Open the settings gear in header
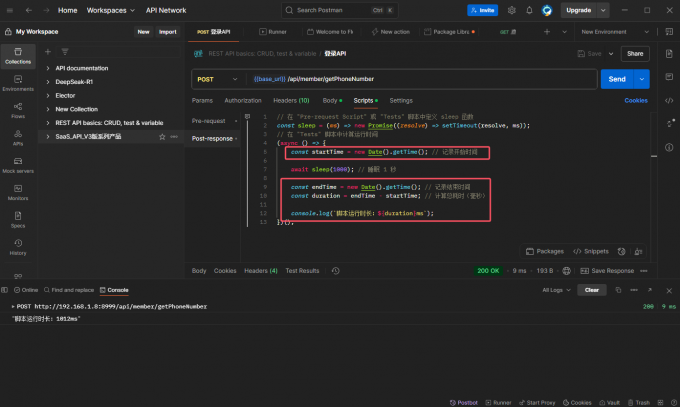The image size is (680, 407). click(512, 10)
